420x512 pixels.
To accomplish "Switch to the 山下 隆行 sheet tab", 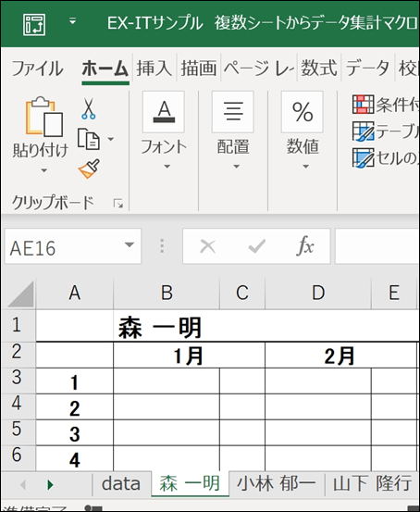I will tap(372, 484).
